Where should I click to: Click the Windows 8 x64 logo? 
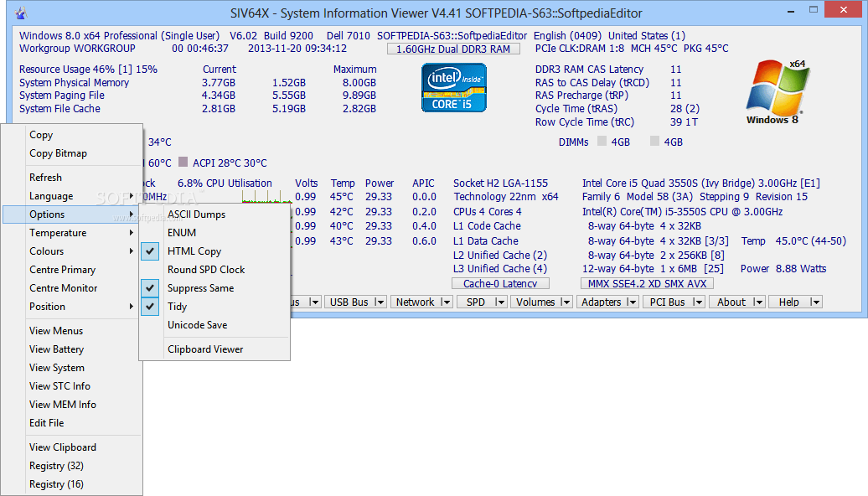click(x=777, y=92)
